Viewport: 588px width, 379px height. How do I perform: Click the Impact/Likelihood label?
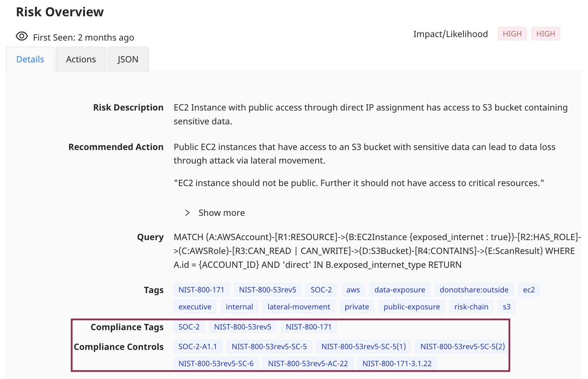coord(451,34)
